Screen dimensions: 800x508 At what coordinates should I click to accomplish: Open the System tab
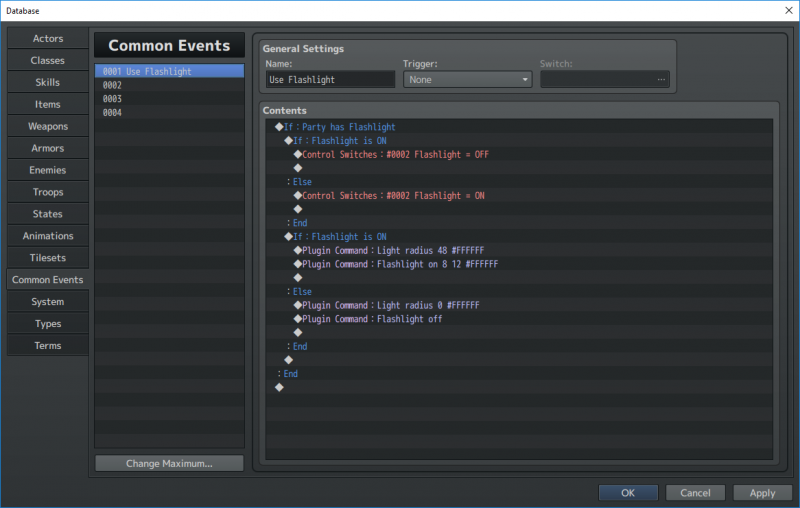(48, 301)
